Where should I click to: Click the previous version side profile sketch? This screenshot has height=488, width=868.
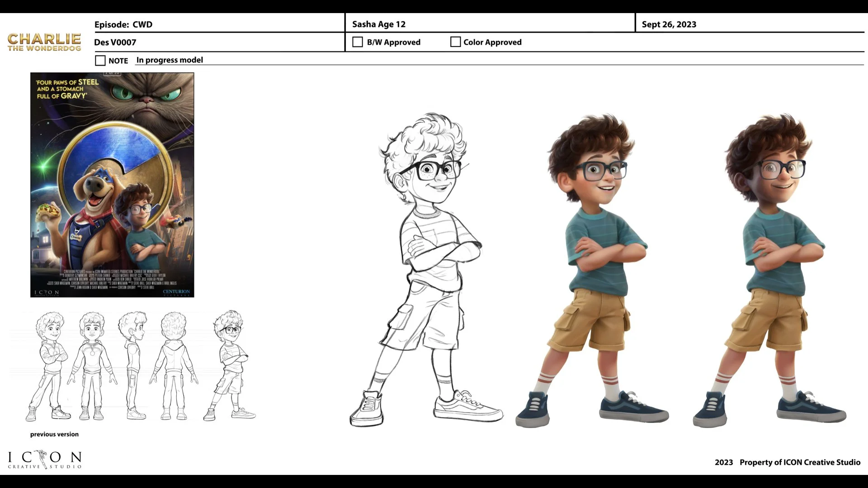click(133, 366)
